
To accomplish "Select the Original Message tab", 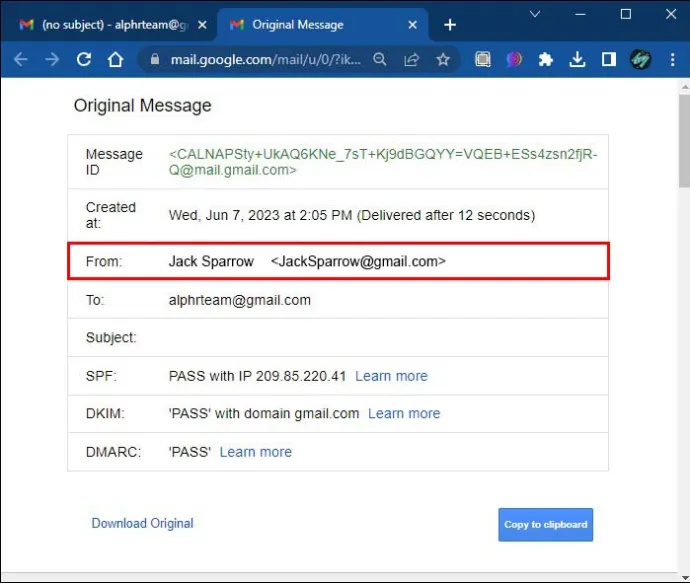I will point(319,25).
